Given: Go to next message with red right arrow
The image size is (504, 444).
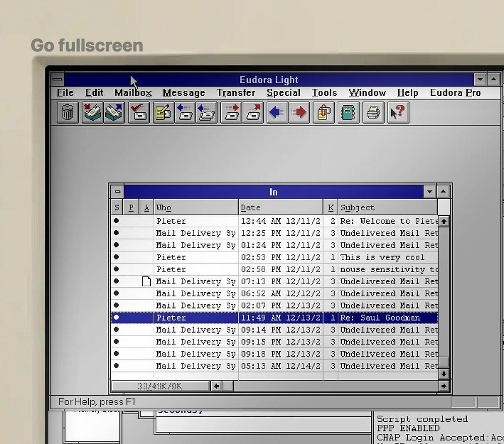Looking at the screenshot, I should point(299,112).
